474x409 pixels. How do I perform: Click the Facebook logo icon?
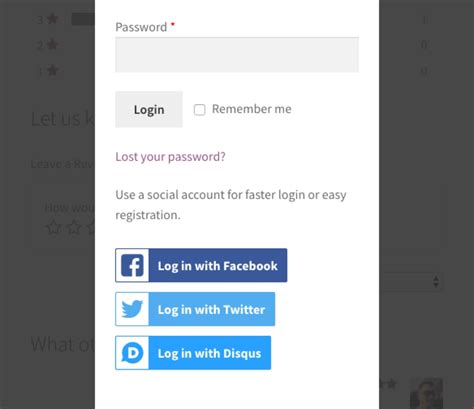[132, 266]
